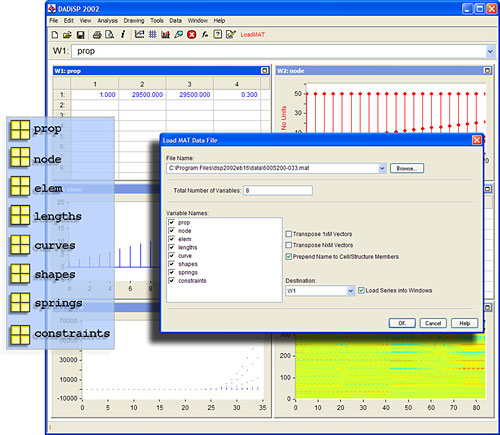The image size is (500, 435).
Task: Uncheck the curve variable checkbox
Action: click(172, 256)
